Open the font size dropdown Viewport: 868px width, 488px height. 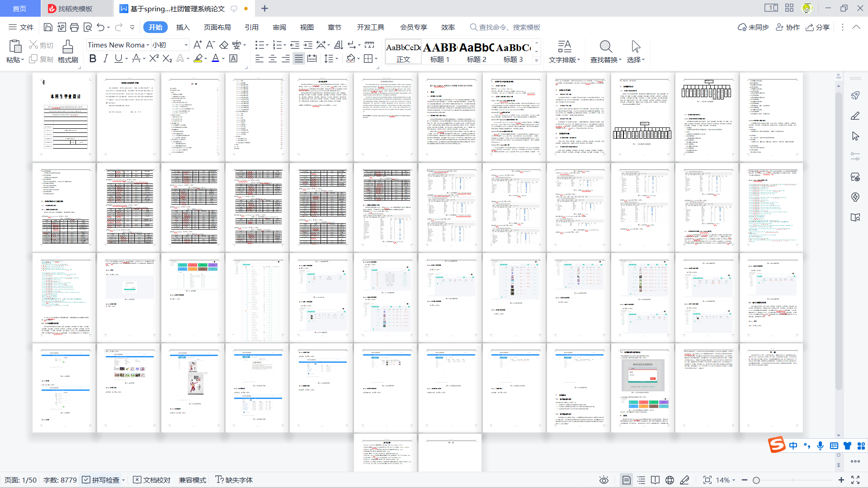tap(186, 45)
